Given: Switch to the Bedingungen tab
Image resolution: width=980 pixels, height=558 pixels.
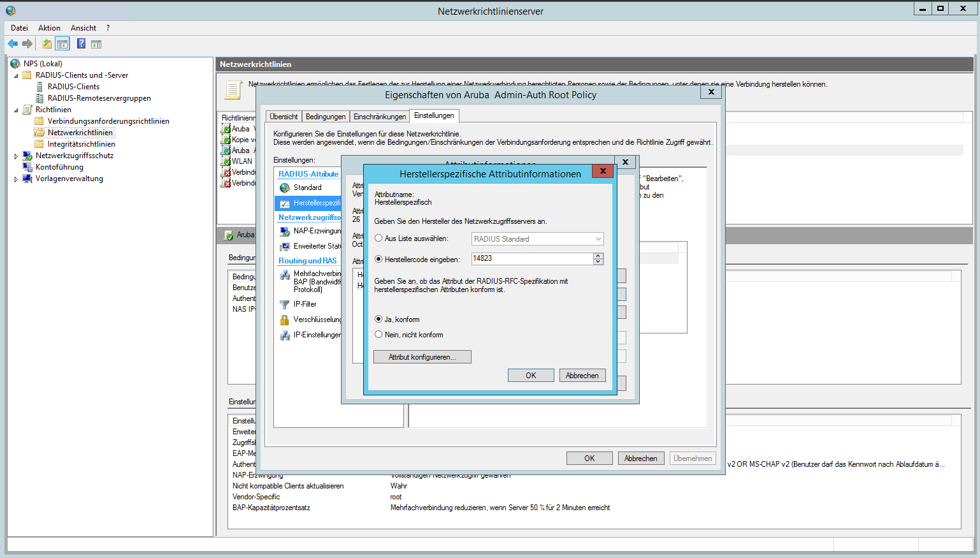Looking at the screenshot, I should click(x=325, y=117).
